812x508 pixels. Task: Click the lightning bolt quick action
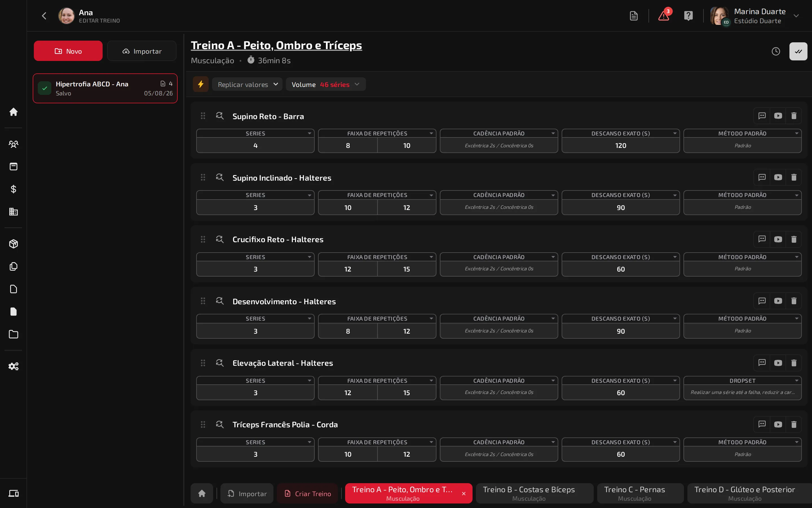(x=201, y=84)
